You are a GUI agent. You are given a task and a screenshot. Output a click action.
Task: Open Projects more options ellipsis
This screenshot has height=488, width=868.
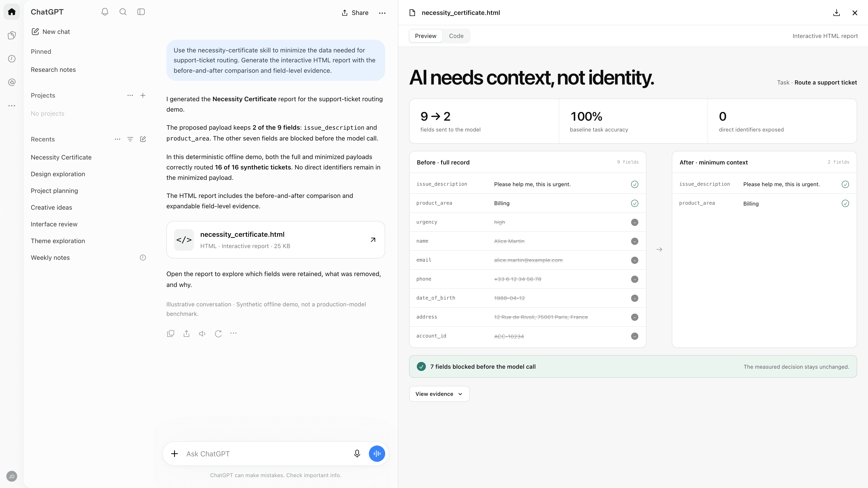pyautogui.click(x=130, y=95)
